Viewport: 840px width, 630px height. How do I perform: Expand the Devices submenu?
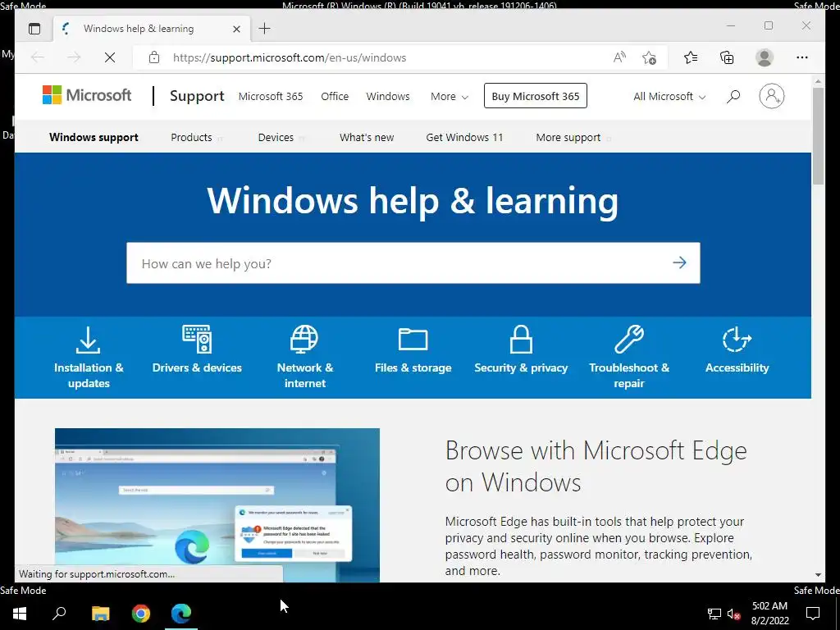coord(281,138)
